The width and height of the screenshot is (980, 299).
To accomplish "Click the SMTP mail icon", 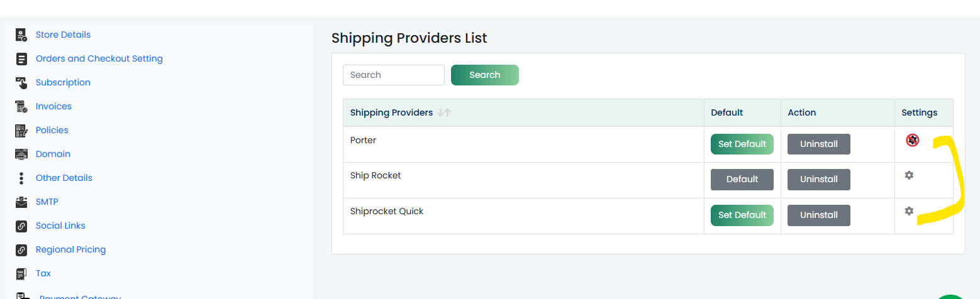I will tap(21, 202).
